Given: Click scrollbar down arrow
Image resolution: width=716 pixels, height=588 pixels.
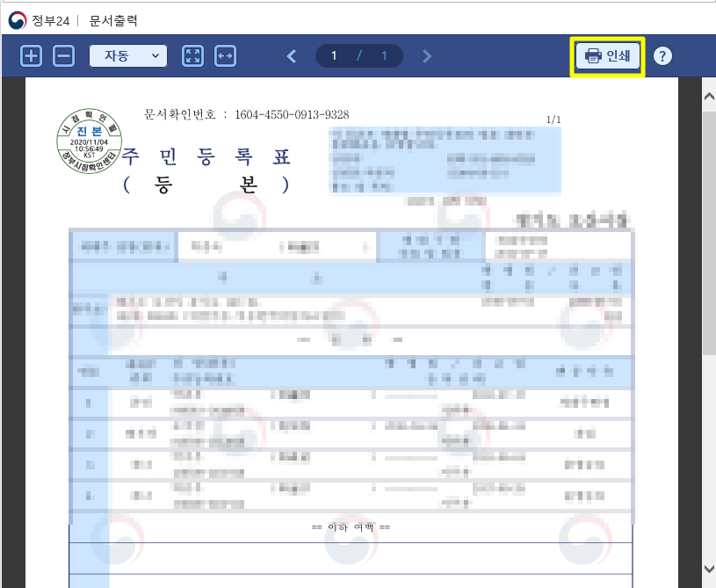Looking at the screenshot, I should (709, 569).
